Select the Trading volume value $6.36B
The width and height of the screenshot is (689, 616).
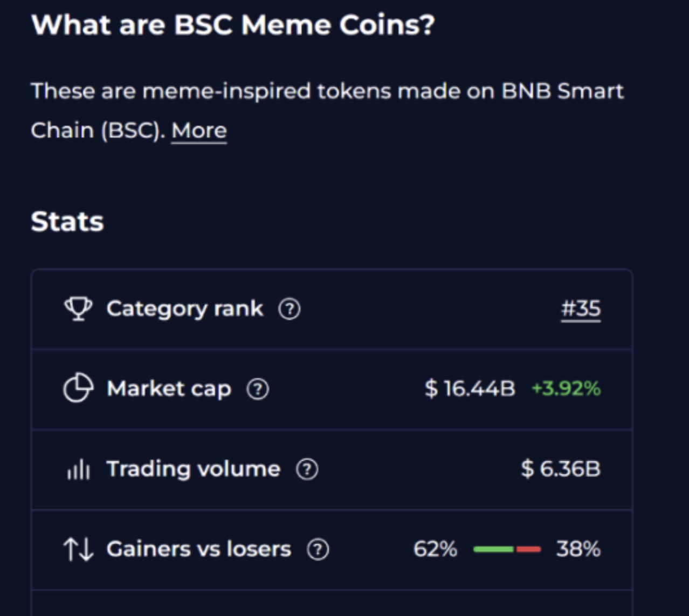[x=561, y=469]
